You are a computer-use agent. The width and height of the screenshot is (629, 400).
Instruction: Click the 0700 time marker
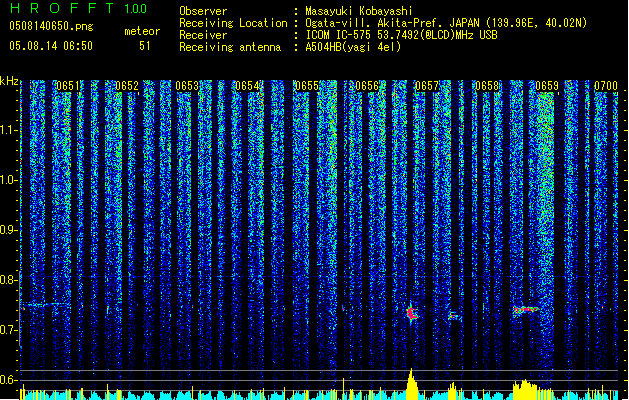point(606,86)
